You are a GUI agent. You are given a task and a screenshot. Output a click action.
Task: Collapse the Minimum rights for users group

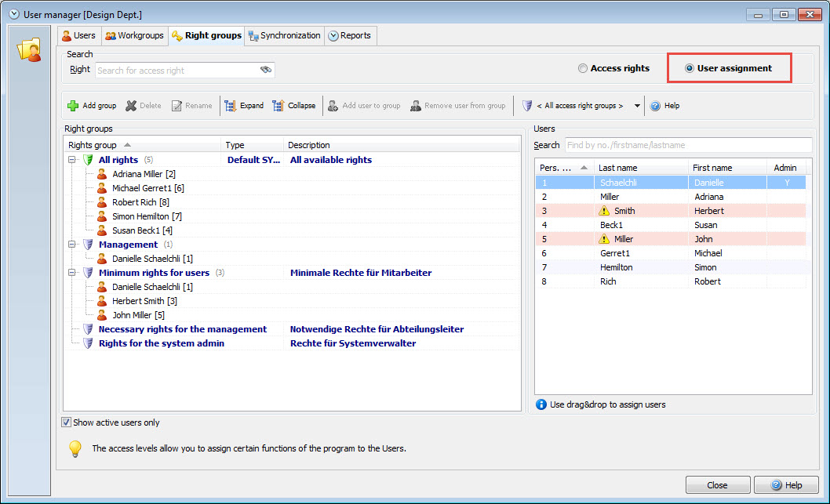point(72,273)
